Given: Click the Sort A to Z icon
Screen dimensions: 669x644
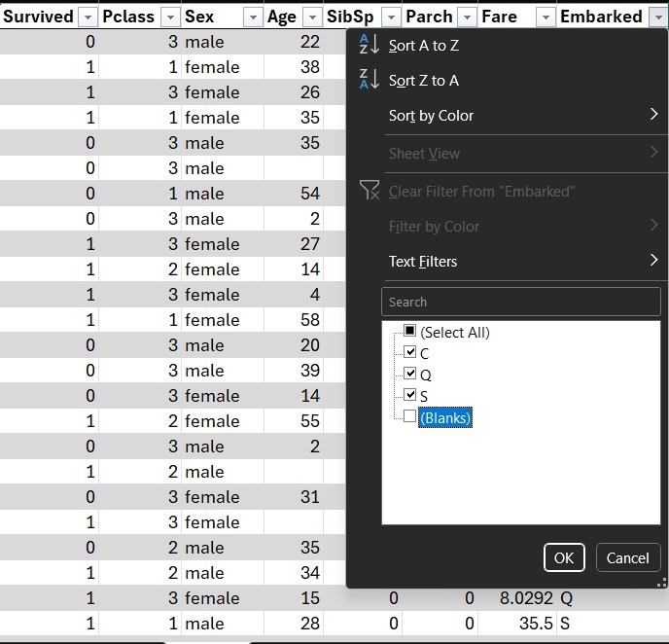Looking at the screenshot, I should [370, 45].
